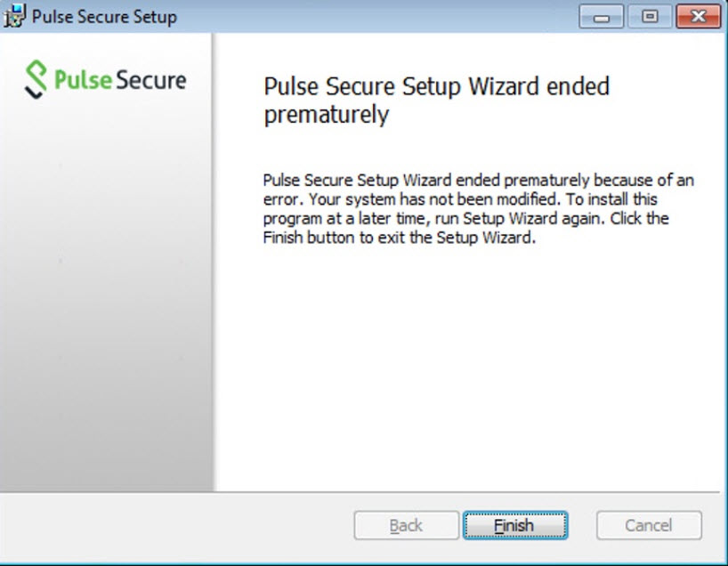Minimize the Pulse Secure Setup window

pos(603,16)
